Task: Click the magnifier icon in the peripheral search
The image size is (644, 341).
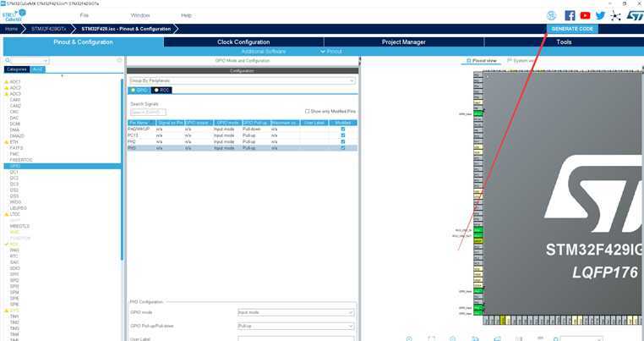Action: (x=8, y=60)
